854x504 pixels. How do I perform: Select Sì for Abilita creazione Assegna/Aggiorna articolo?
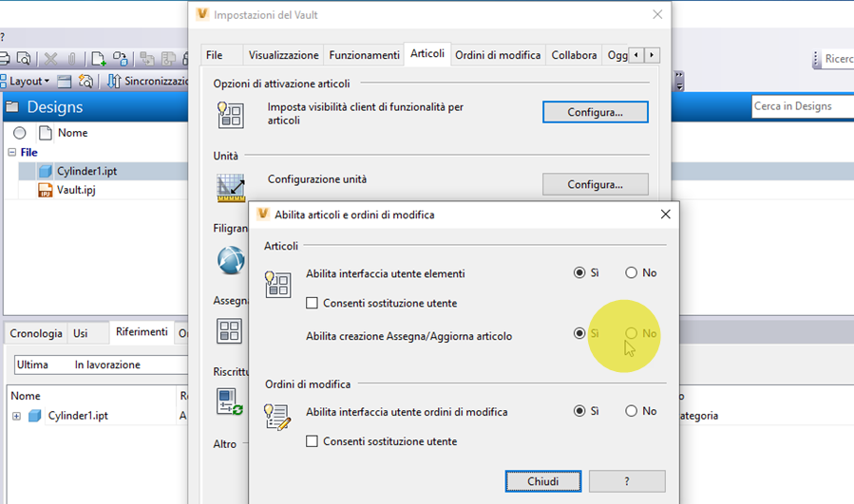point(579,333)
